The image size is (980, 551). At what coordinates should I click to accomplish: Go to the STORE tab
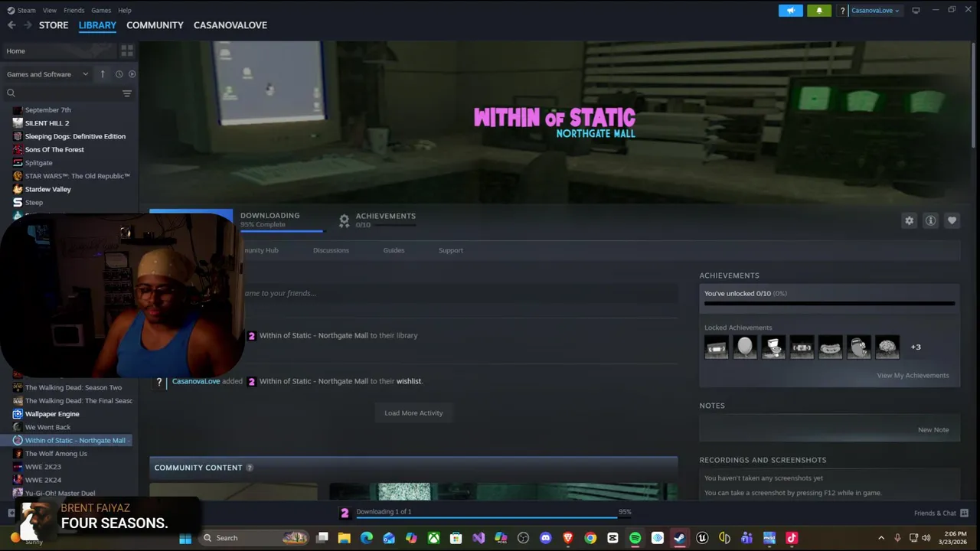click(x=54, y=25)
